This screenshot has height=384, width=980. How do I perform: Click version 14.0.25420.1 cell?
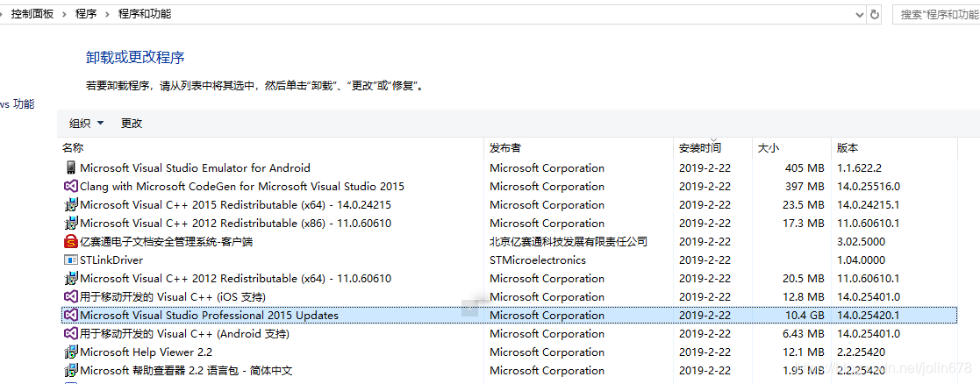pos(868,316)
